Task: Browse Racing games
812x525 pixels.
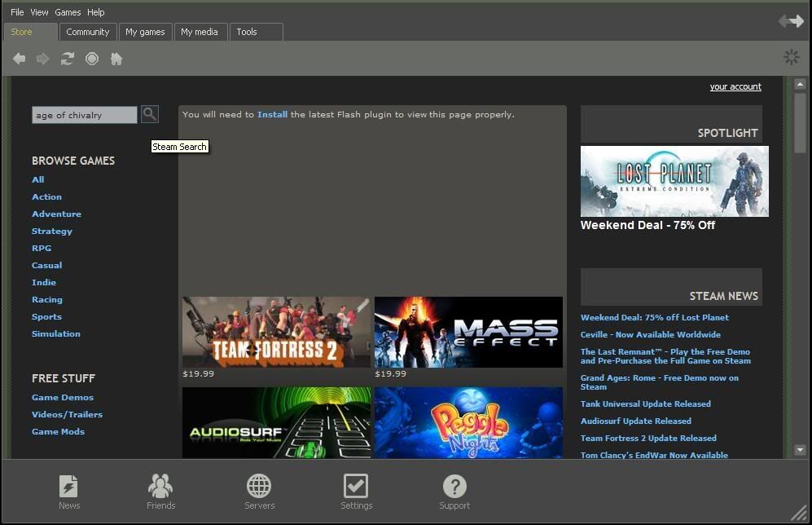Action: coord(46,299)
